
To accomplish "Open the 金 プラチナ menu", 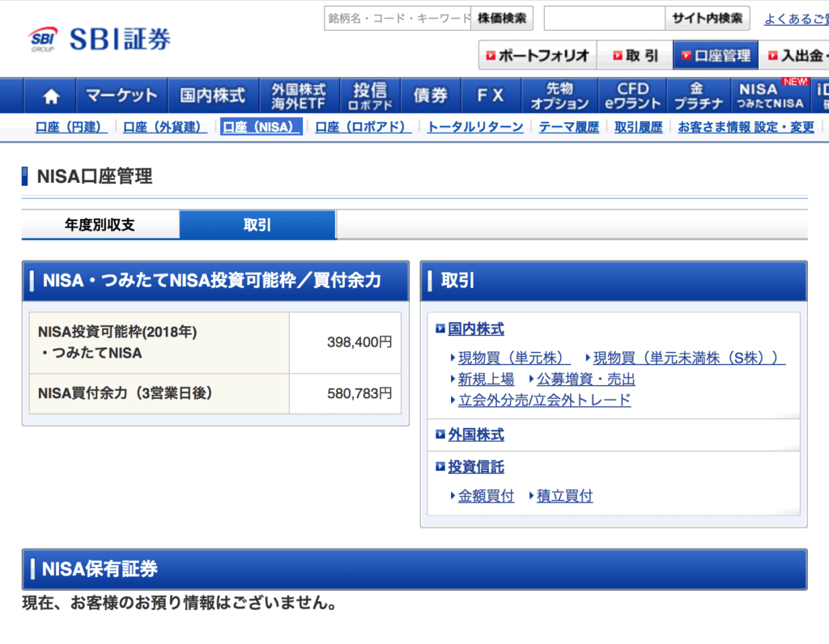I will [x=699, y=95].
